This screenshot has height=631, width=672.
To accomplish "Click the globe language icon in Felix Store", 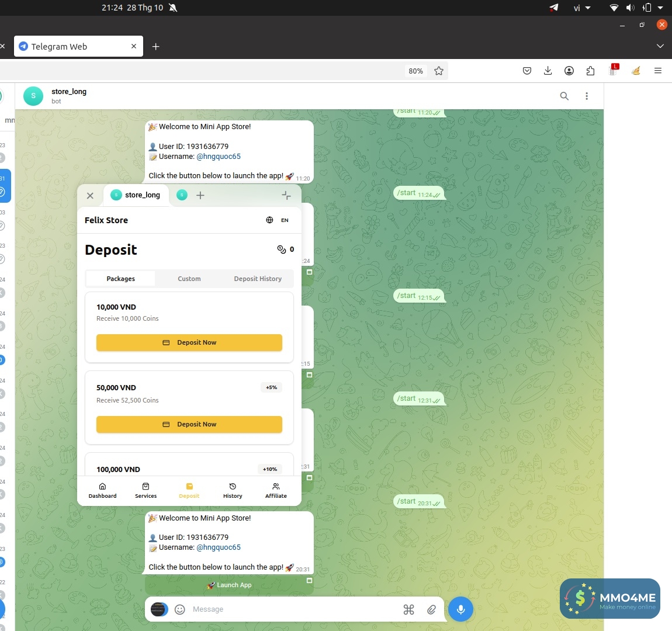I will click(269, 220).
